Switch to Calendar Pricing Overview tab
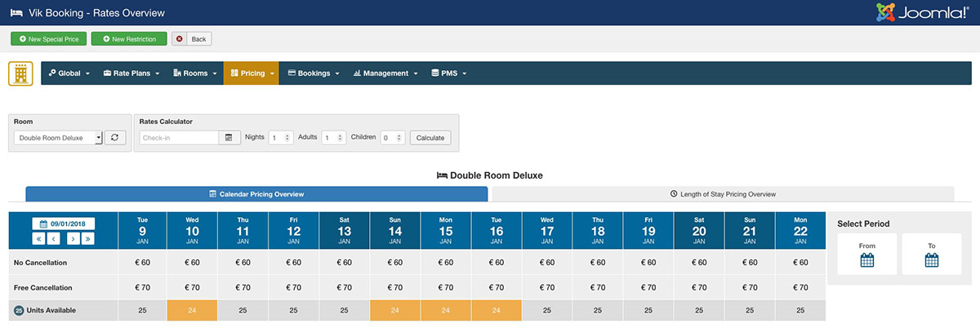 (256, 194)
